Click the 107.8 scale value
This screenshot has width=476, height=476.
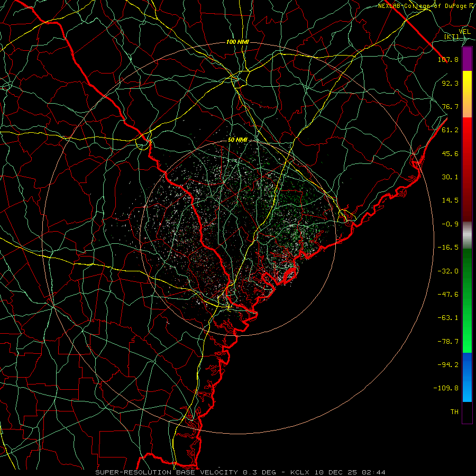(x=448, y=59)
